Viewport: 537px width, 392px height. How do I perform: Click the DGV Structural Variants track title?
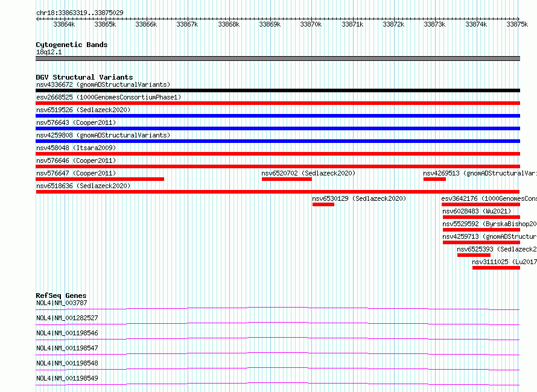84,77
